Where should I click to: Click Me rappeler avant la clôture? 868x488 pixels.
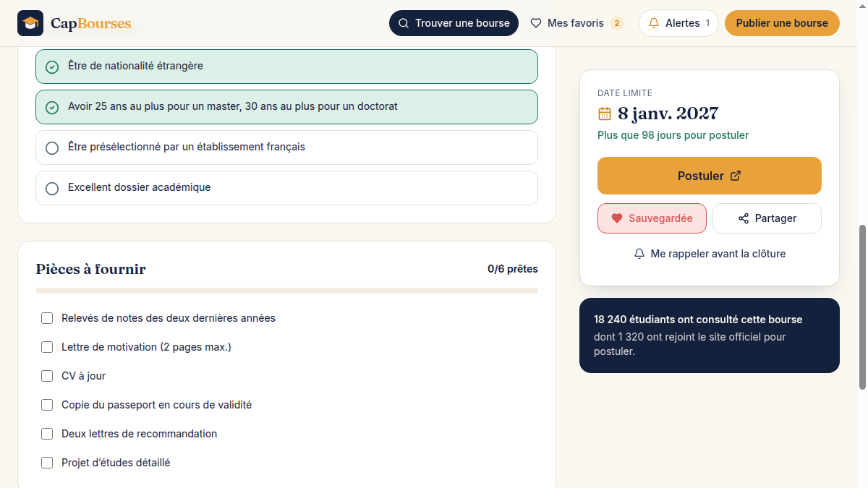pyautogui.click(x=710, y=254)
